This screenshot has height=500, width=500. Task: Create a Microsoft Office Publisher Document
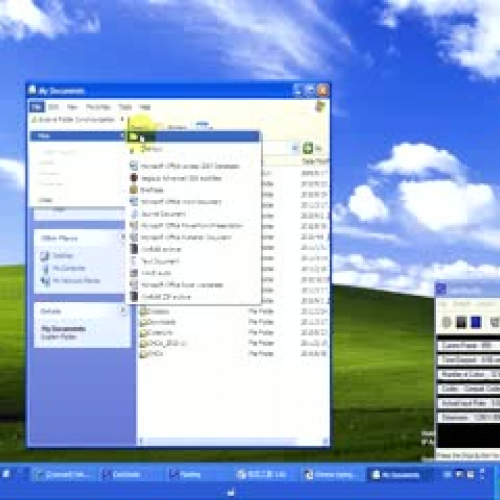(193, 237)
